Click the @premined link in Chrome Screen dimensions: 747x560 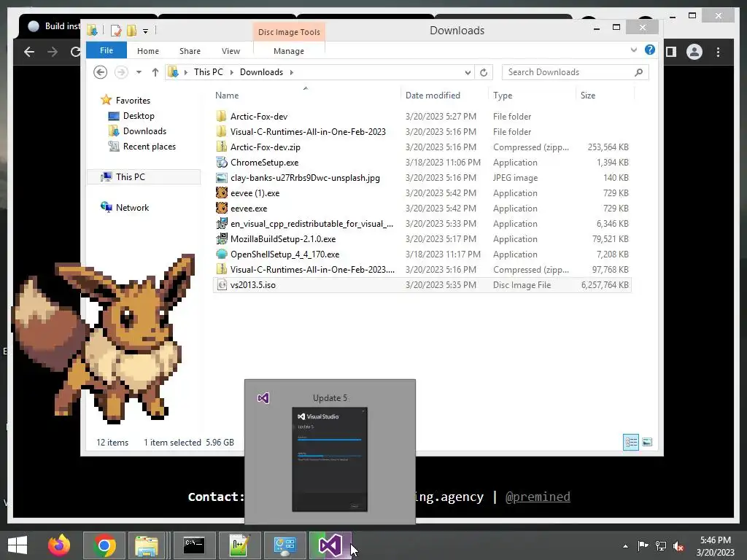538,497
